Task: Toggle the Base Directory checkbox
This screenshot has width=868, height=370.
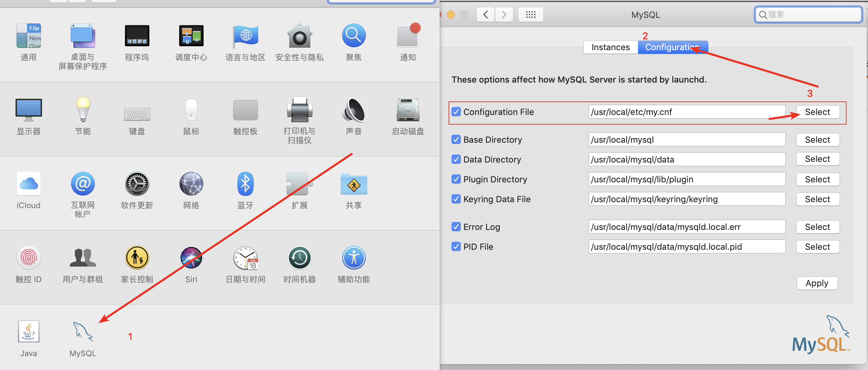Action: pos(456,139)
